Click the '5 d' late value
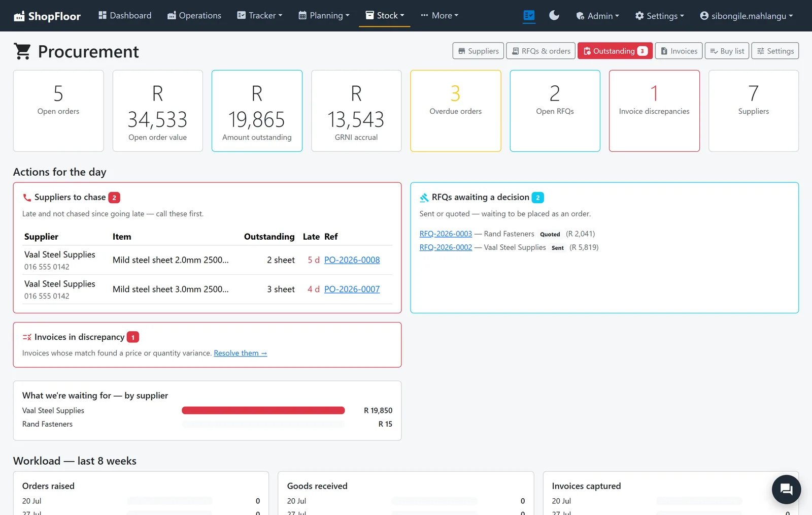Image resolution: width=812 pixels, height=515 pixels. coord(314,260)
